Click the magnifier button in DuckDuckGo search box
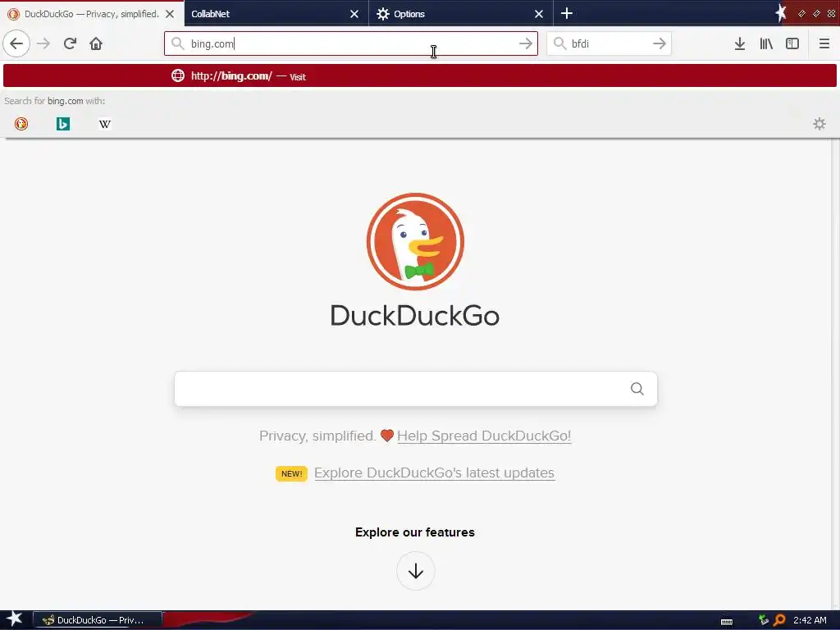840x630 pixels. 637,388
